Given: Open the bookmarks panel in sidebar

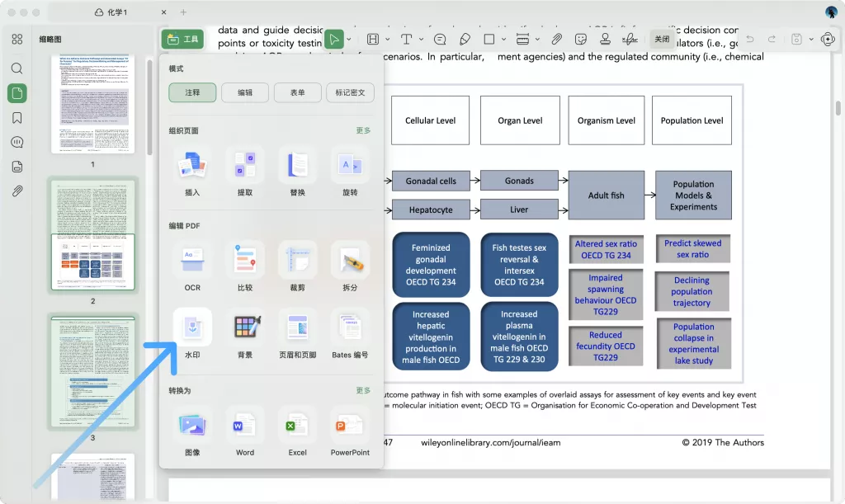Looking at the screenshot, I should 17,118.
